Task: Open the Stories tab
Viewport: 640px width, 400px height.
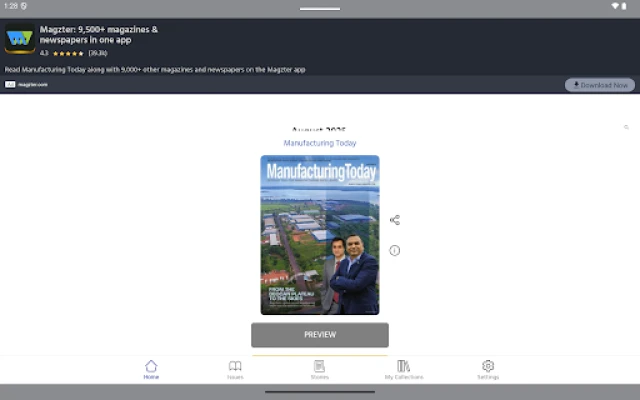Action: tap(319, 369)
